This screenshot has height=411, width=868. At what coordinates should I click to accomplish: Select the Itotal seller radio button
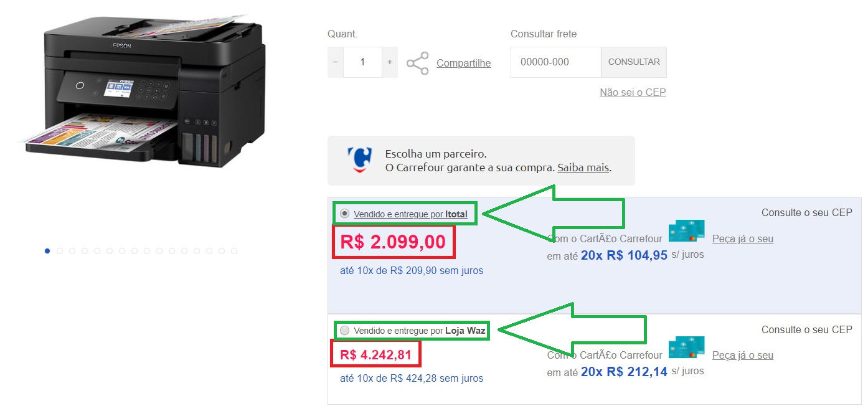(x=344, y=214)
